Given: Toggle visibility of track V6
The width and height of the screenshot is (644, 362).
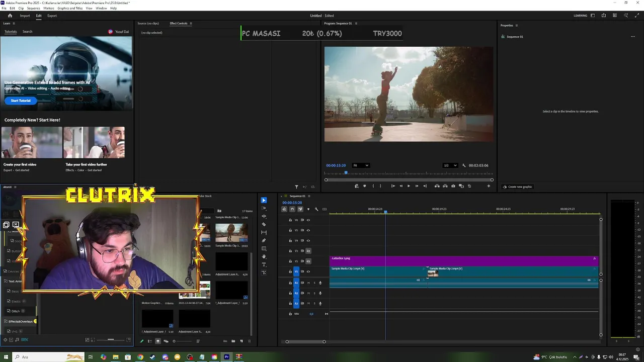Looking at the screenshot, I should point(308,220).
